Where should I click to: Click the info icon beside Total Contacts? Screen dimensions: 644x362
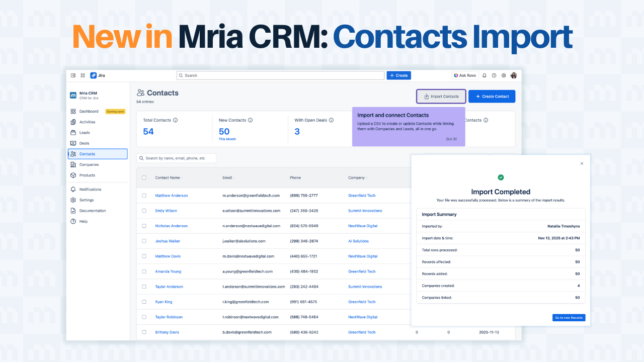(175, 120)
